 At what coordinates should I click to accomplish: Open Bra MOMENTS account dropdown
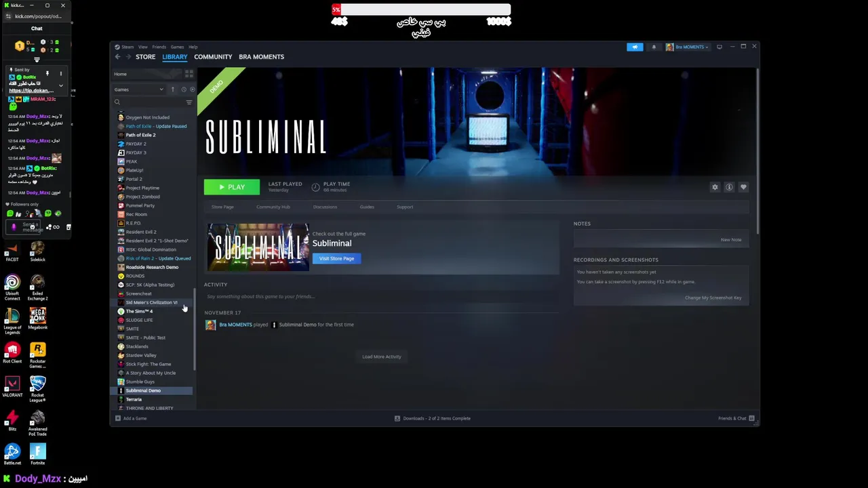pos(687,47)
